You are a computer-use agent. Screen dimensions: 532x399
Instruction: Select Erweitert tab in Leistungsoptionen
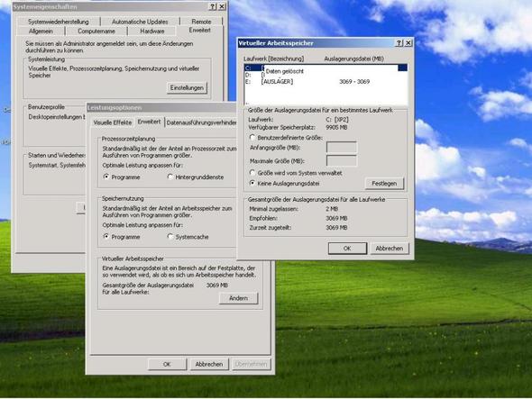click(149, 122)
